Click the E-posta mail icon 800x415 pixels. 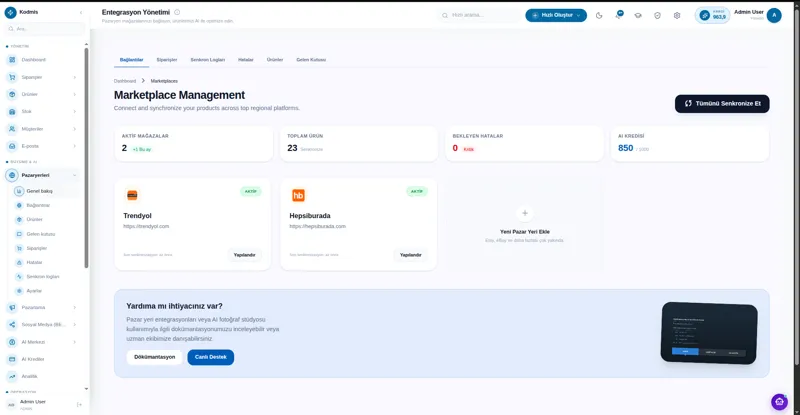(x=12, y=146)
